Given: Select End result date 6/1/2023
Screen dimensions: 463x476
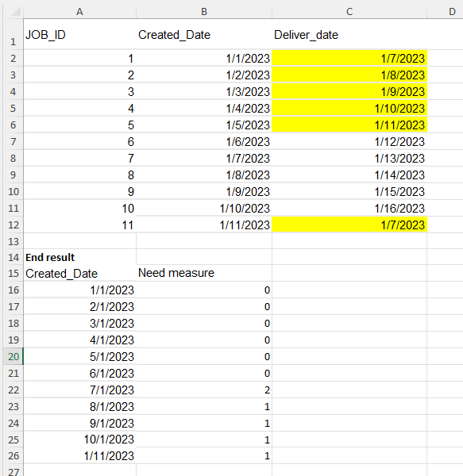Looking at the screenshot, I should 79,373.
